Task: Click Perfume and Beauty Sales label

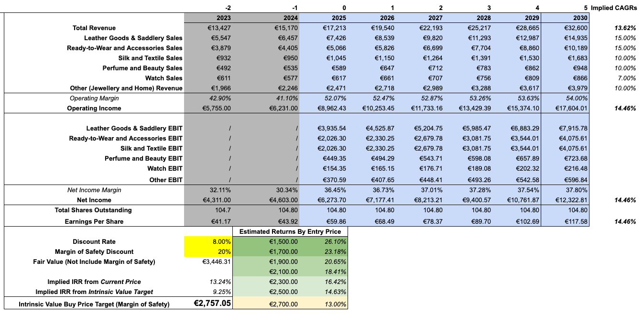Action: point(142,68)
